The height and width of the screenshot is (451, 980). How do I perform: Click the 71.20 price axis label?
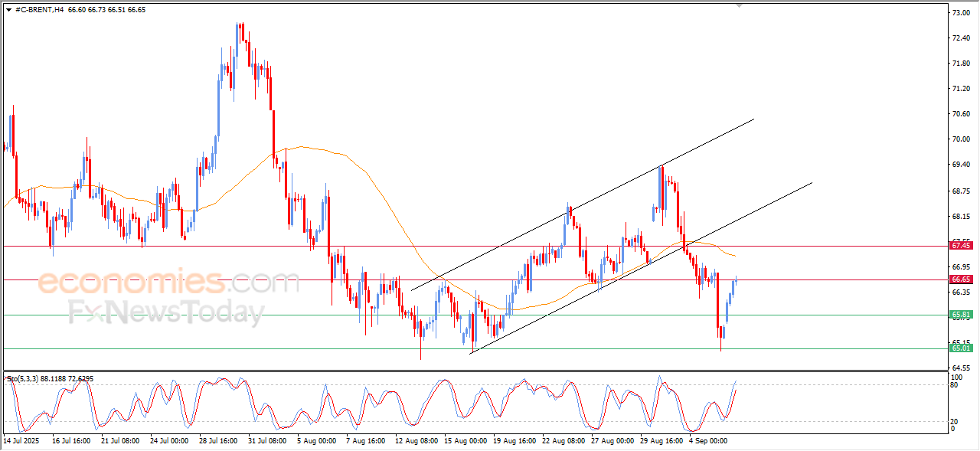tap(962, 89)
